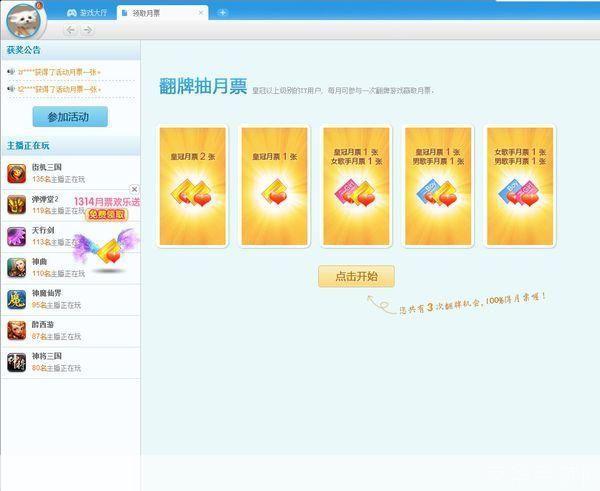Viewport: 600px width, 491px height.
Task: Click the 95名主播正在玩 text
Action: point(57,305)
